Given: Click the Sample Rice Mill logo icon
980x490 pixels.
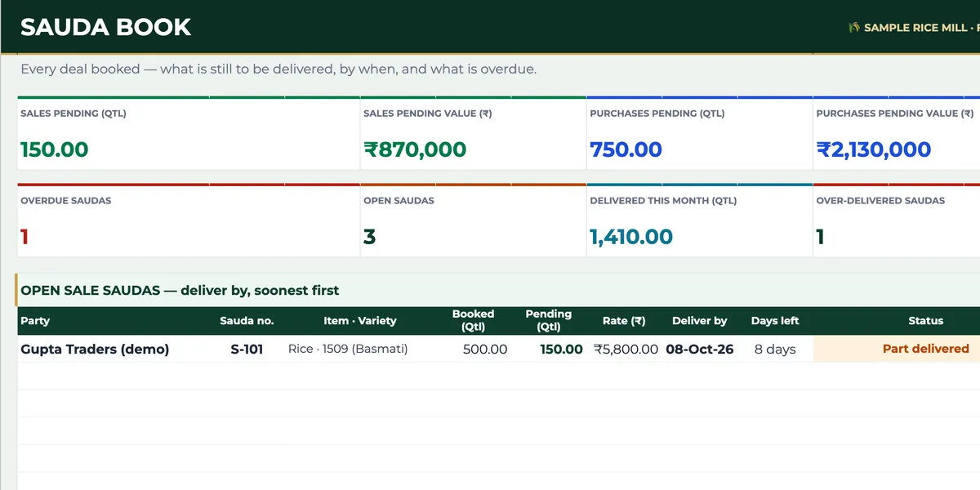Looking at the screenshot, I should (x=854, y=28).
